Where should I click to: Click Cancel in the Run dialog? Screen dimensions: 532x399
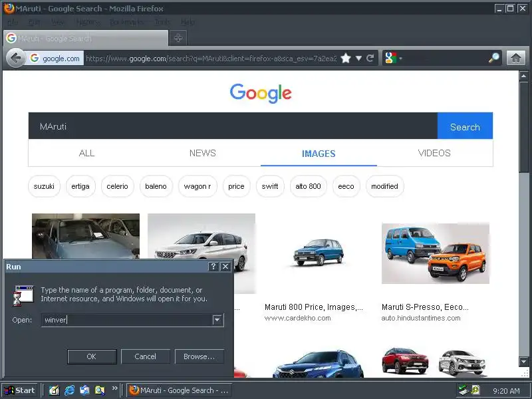[145, 356]
